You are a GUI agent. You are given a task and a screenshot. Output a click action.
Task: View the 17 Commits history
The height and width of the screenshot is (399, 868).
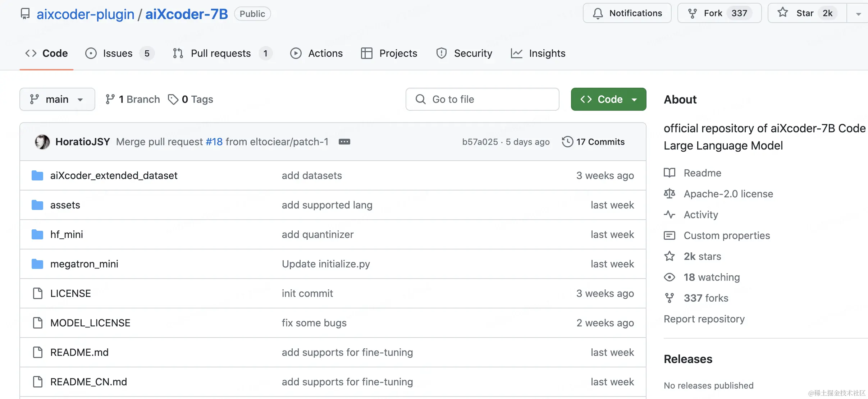[x=593, y=142]
